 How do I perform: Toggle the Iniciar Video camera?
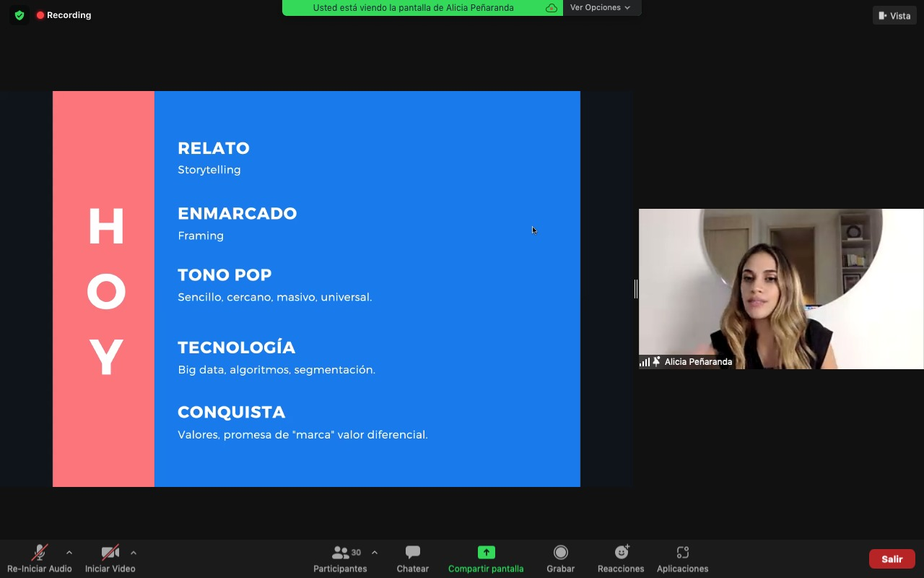[x=110, y=558]
